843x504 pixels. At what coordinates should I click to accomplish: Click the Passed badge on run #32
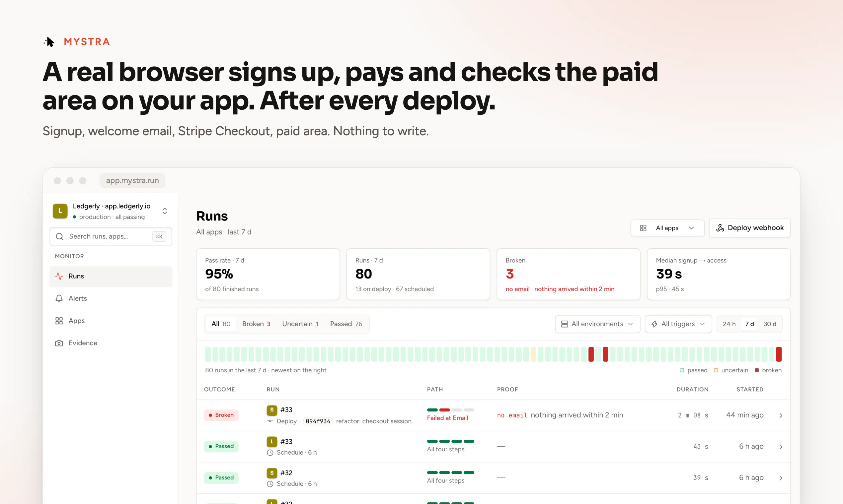pyautogui.click(x=221, y=477)
